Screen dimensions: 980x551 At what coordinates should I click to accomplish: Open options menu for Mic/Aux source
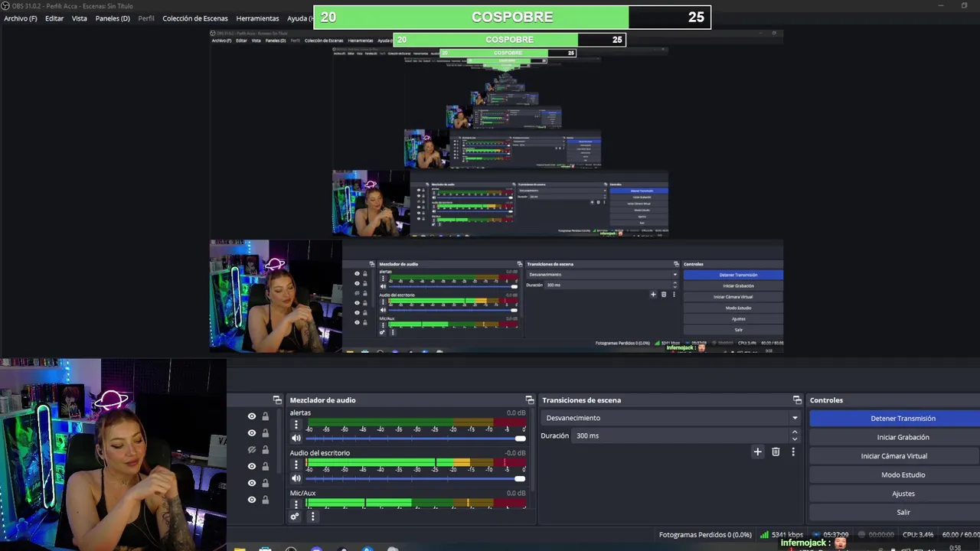(x=296, y=504)
